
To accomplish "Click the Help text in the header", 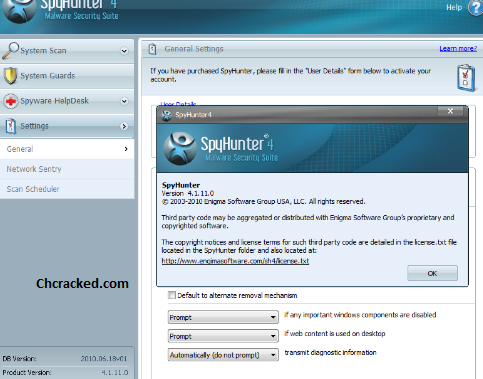I will [454, 7].
